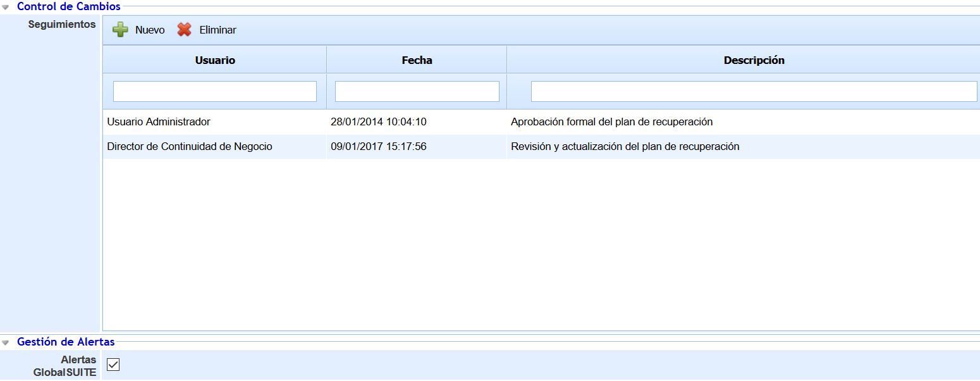The width and height of the screenshot is (980, 381).
Task: Click the date 09/01/2017 15:17:56 cell
Action: tap(378, 146)
